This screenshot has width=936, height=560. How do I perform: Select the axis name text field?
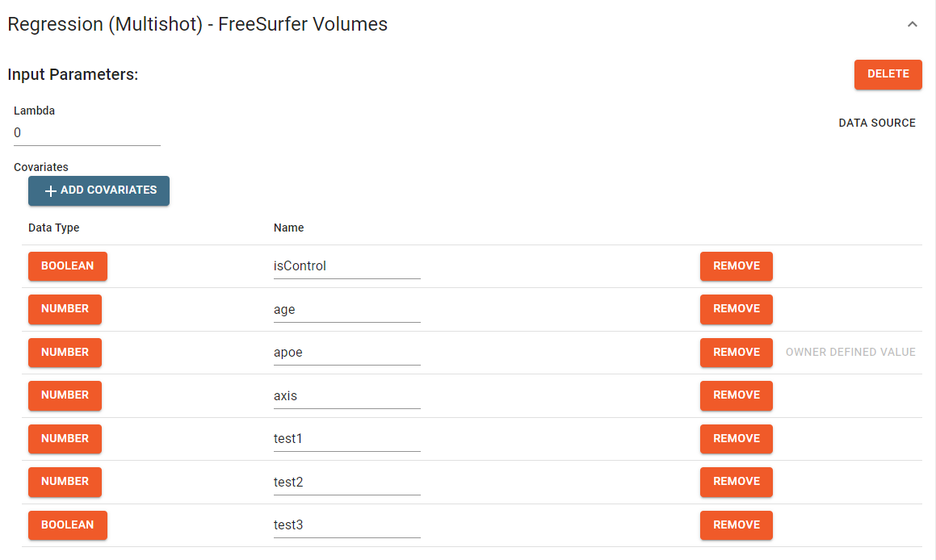(346, 395)
